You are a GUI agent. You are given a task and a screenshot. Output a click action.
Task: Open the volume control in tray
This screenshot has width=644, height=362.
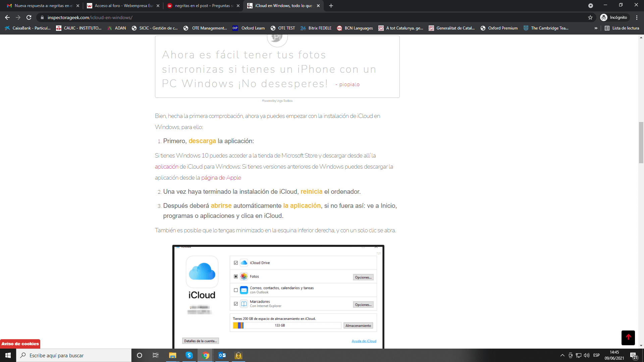(587, 355)
